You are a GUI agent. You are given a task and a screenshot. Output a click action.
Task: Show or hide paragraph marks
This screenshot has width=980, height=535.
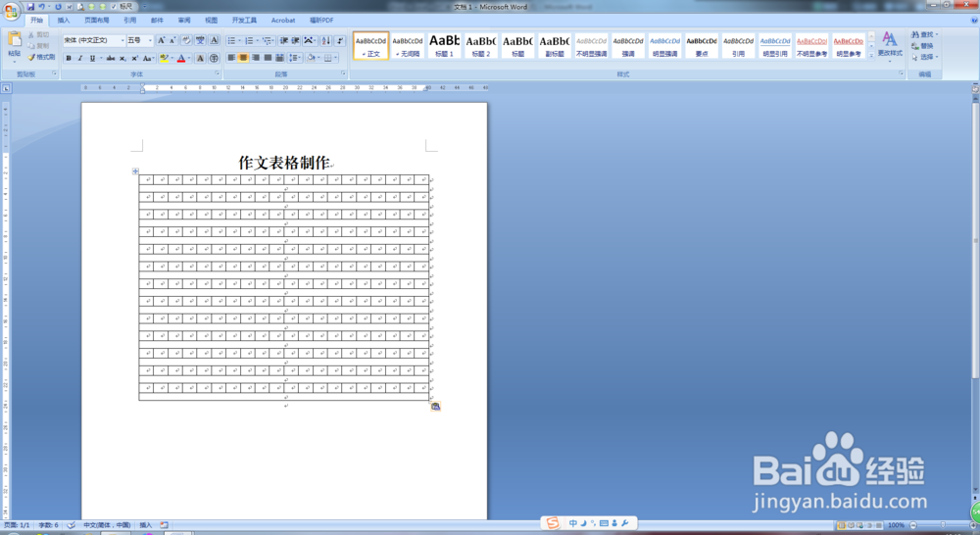coord(340,40)
